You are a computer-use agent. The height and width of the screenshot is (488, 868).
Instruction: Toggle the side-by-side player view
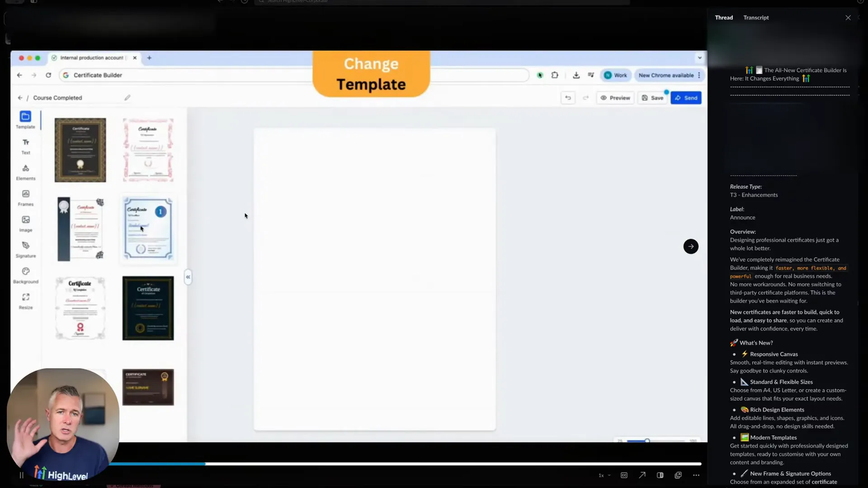(x=660, y=475)
